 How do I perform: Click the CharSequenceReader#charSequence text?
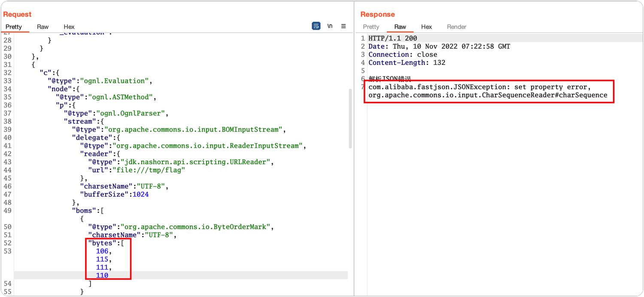488,95
